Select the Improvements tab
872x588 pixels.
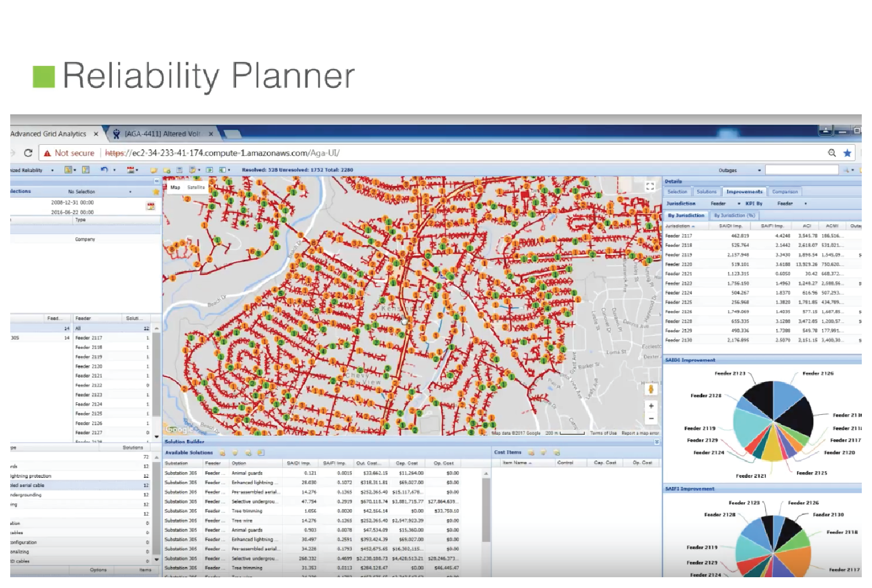744,192
